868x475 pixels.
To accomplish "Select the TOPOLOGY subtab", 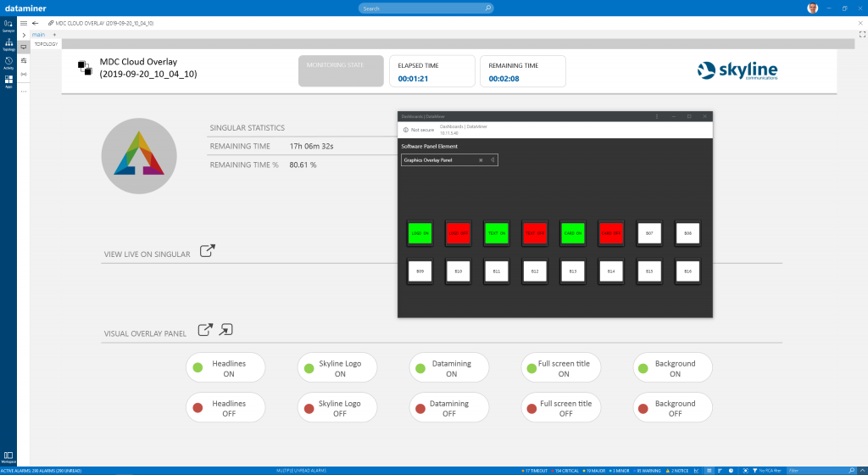I will pos(46,44).
